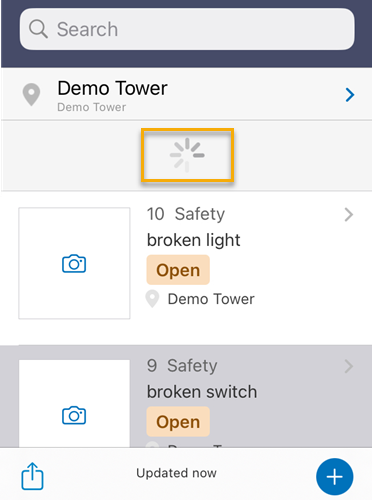
Task: Click the loading spinner indicator
Action: (x=187, y=155)
